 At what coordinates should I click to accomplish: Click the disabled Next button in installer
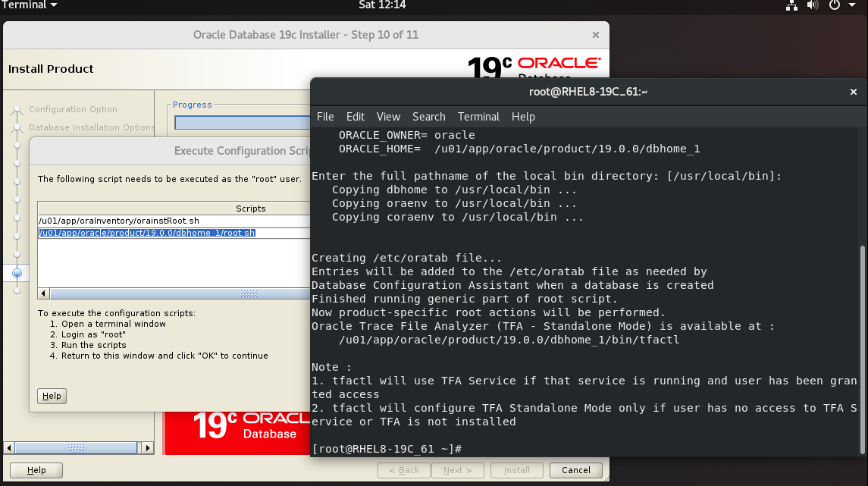[x=457, y=471]
